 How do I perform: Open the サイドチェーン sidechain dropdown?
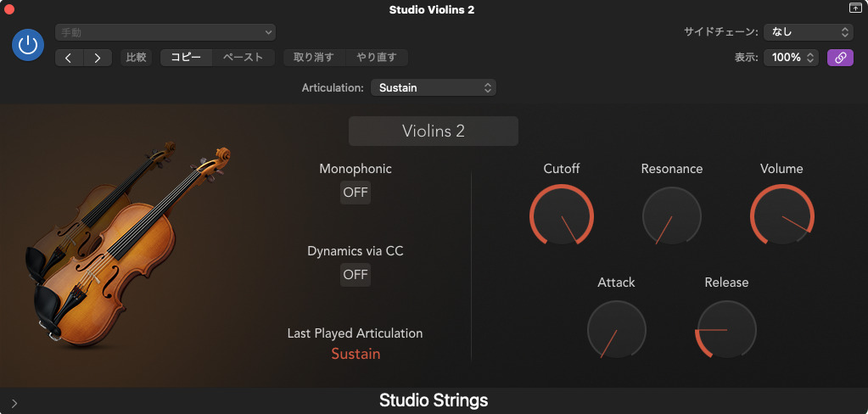point(808,32)
